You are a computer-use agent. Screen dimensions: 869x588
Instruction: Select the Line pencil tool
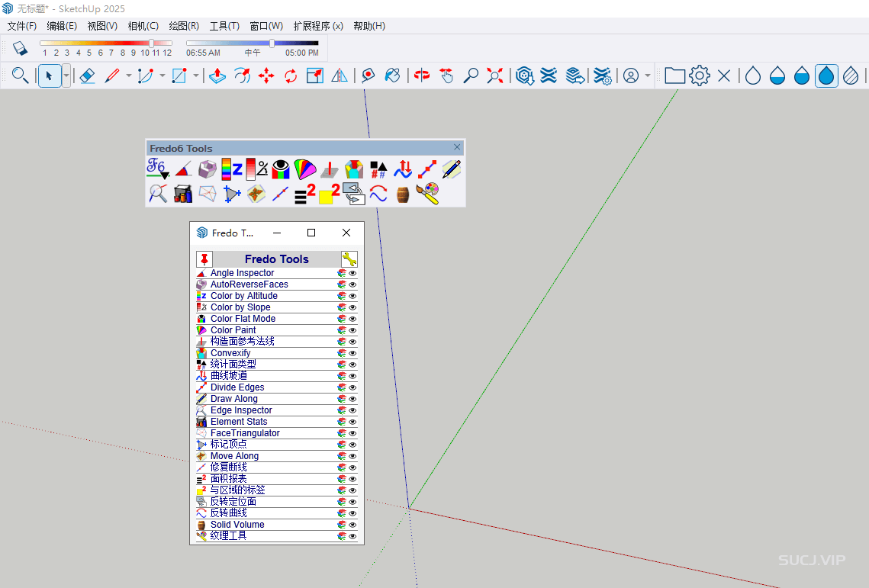click(112, 76)
